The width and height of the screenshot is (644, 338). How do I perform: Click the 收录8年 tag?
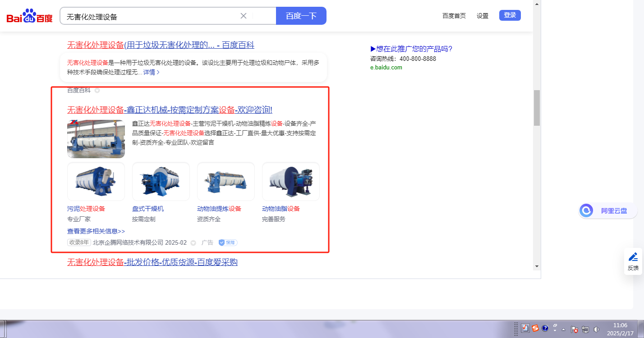(79, 242)
